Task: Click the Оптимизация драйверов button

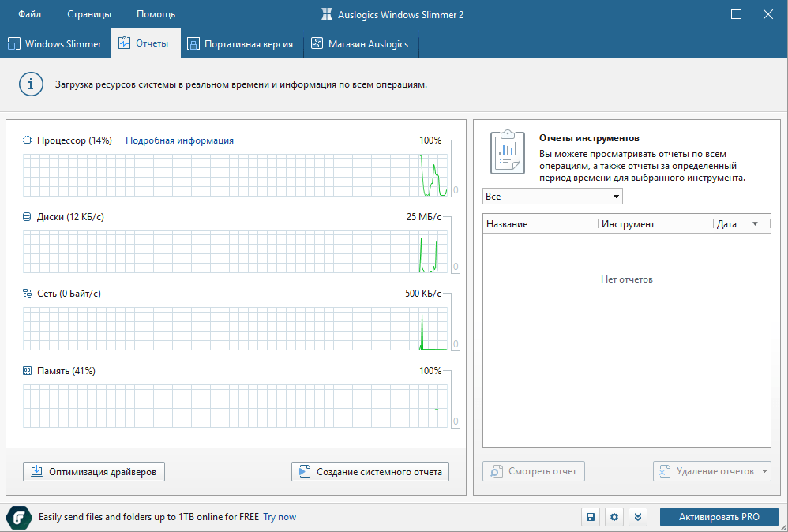Action: tap(94, 472)
